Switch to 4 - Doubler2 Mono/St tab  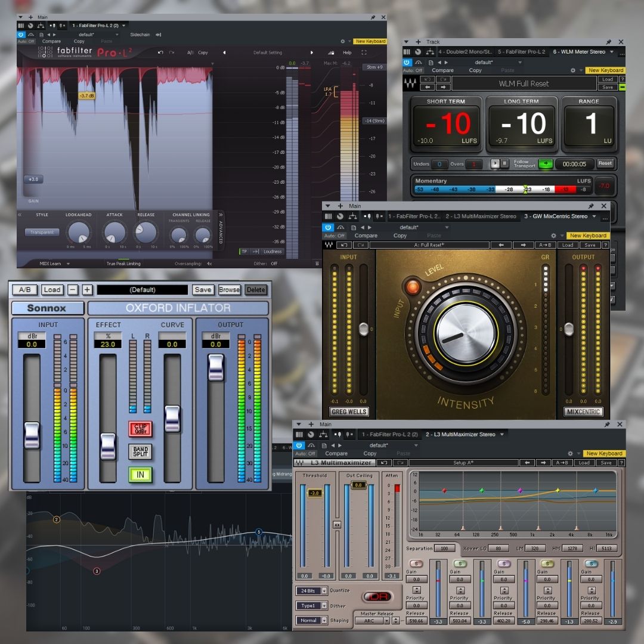(x=465, y=52)
